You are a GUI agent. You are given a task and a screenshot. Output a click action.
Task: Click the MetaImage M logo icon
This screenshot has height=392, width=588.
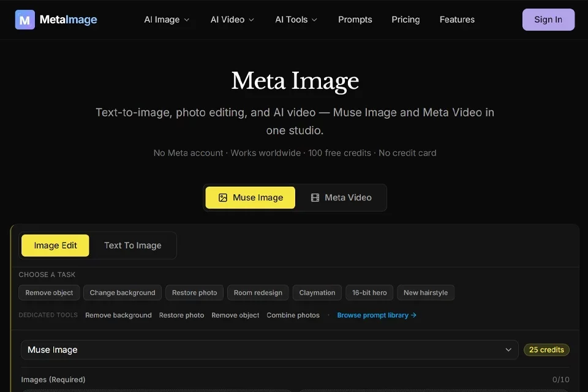click(x=24, y=20)
